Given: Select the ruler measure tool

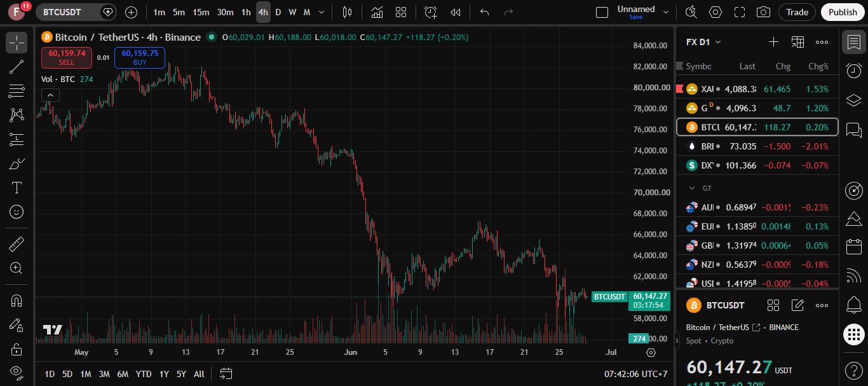Looking at the screenshot, I should point(17,244).
